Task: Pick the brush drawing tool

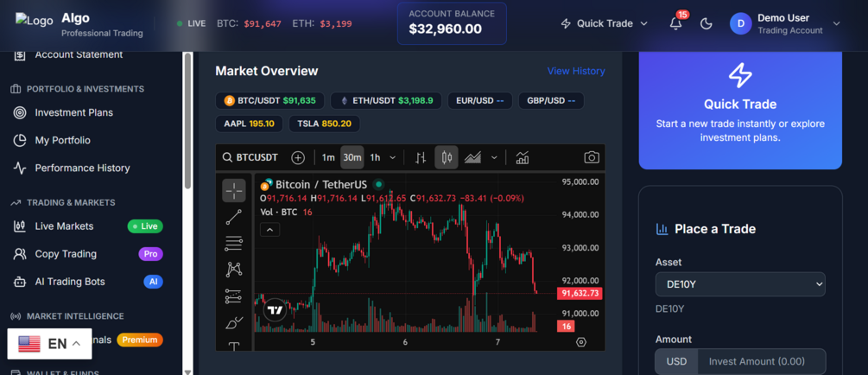Action: [234, 322]
